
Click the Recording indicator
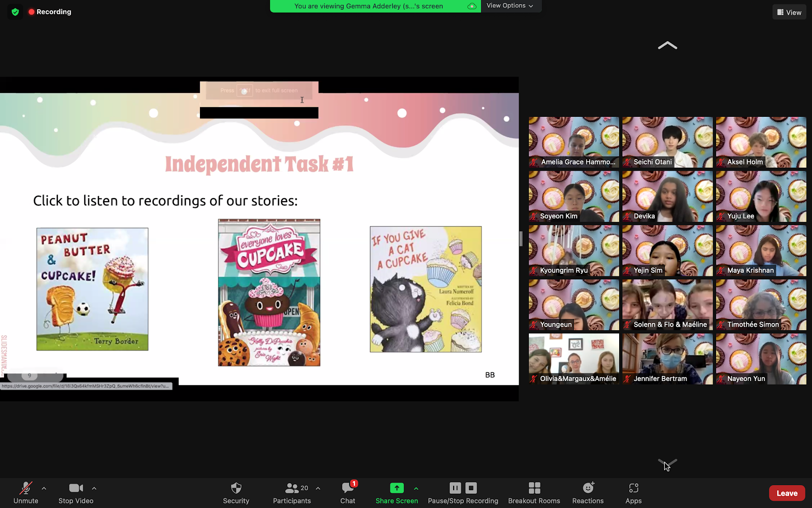point(50,12)
